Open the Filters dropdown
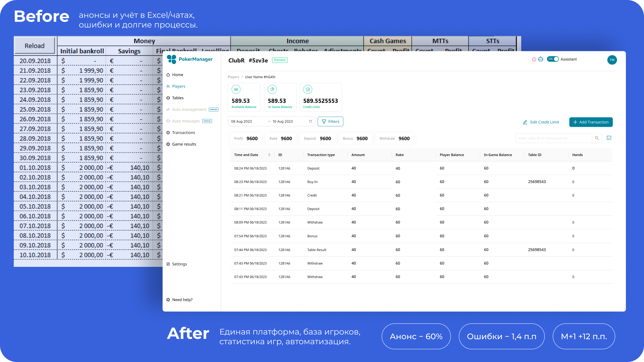The width and height of the screenshot is (644, 362). (x=330, y=121)
